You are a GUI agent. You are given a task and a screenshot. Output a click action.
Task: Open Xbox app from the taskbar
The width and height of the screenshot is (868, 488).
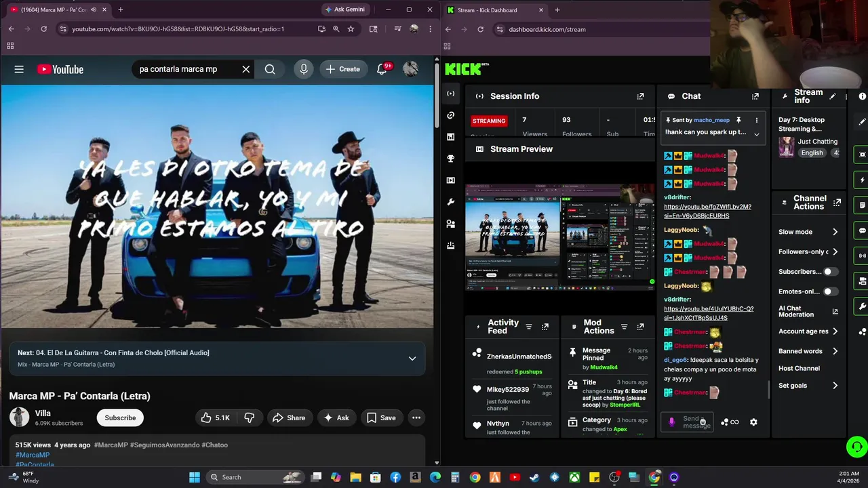574,477
